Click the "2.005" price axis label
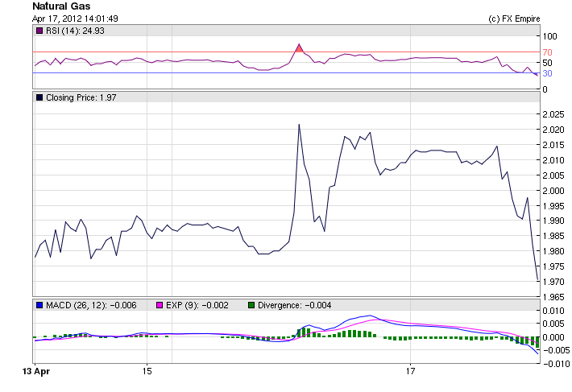This screenshot has height=392, width=572. pos(553,175)
